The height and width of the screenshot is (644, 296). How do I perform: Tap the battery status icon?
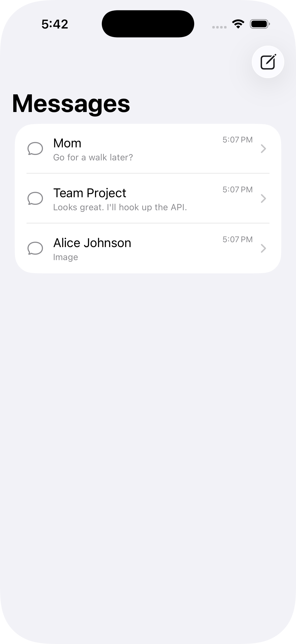coord(260,24)
